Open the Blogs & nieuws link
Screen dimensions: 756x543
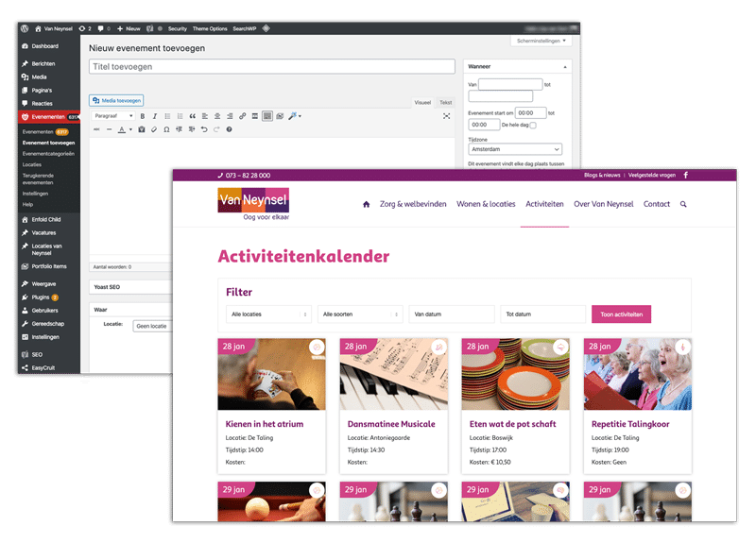coord(602,176)
